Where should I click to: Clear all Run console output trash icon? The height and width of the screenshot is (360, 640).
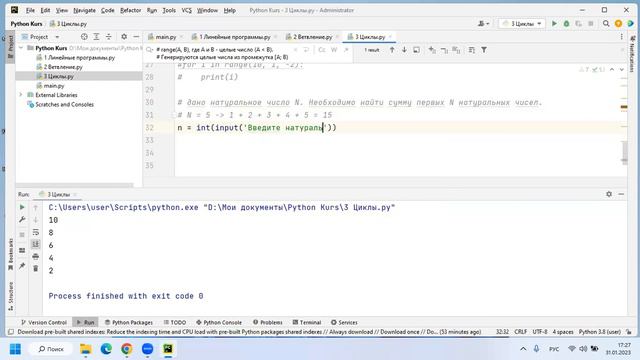[36, 269]
